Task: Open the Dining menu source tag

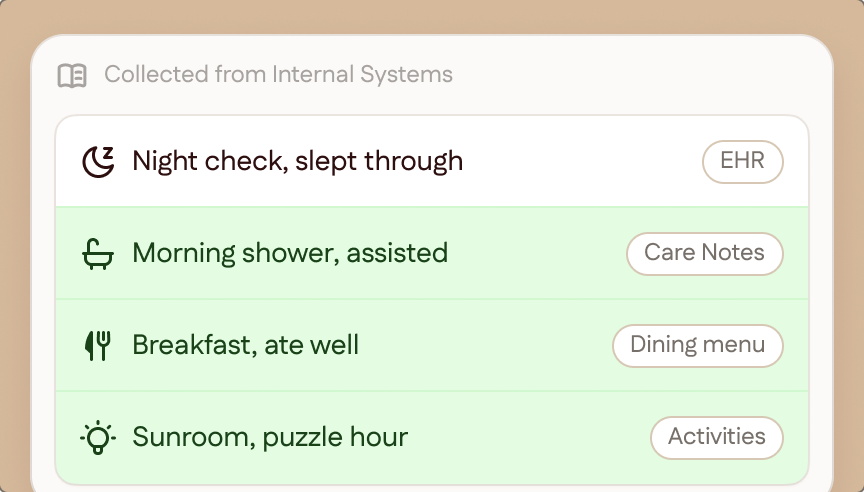Action: pyautogui.click(x=698, y=345)
